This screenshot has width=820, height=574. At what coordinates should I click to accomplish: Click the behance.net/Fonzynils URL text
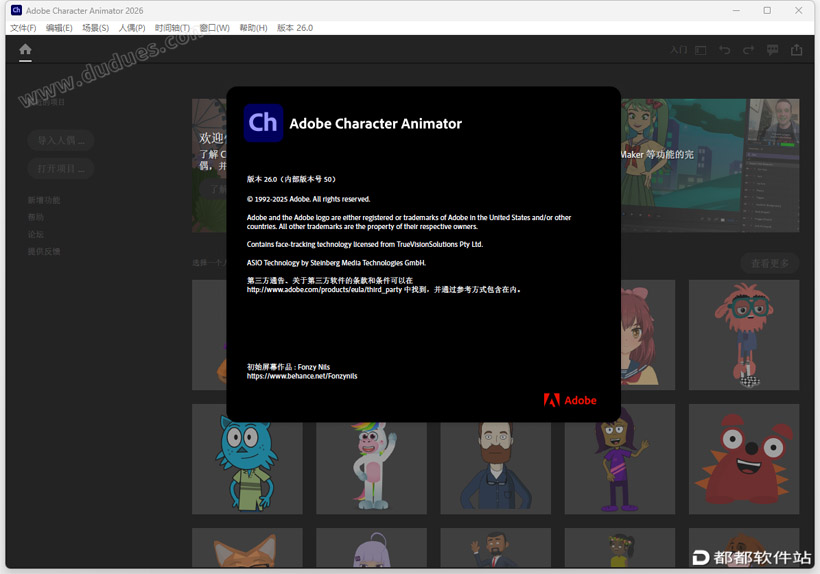point(302,376)
